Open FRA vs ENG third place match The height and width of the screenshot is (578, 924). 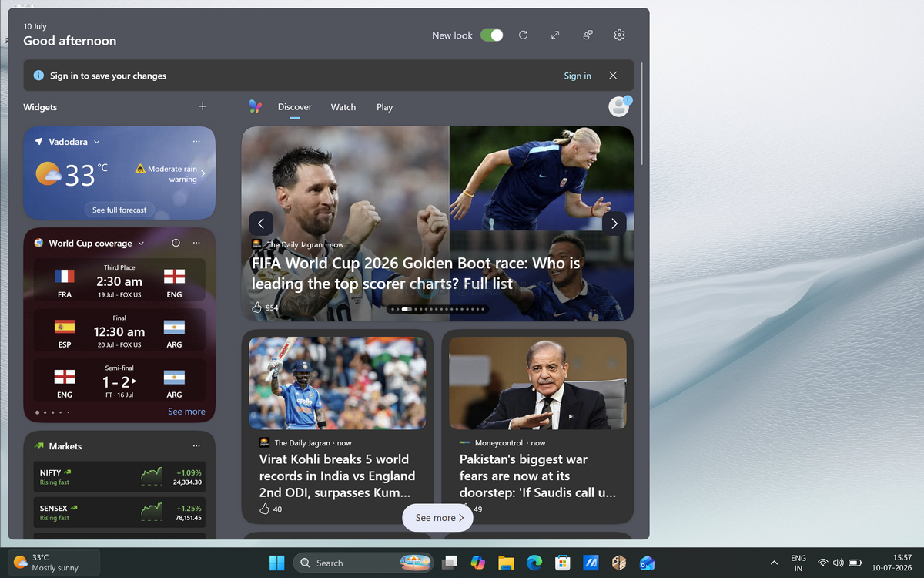click(x=119, y=280)
